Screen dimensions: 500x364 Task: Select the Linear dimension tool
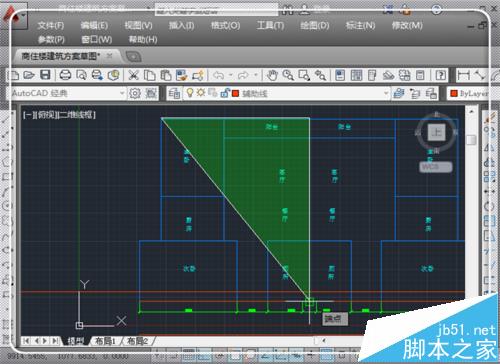tap(464, 75)
